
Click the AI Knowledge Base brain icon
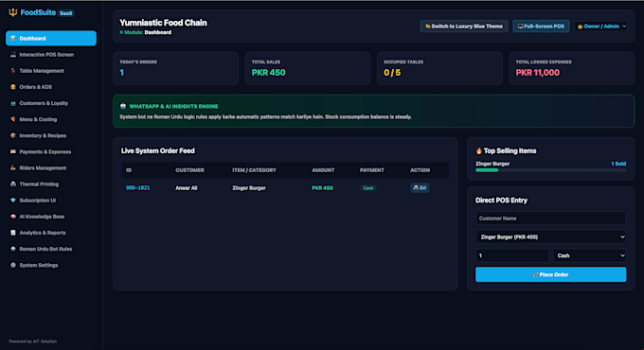(13, 217)
